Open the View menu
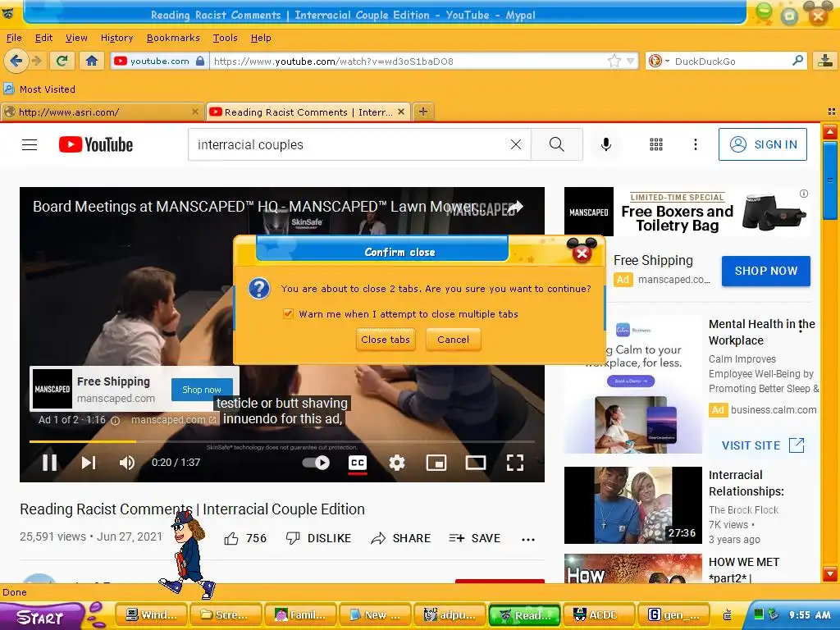This screenshot has width=840, height=630. click(x=76, y=38)
